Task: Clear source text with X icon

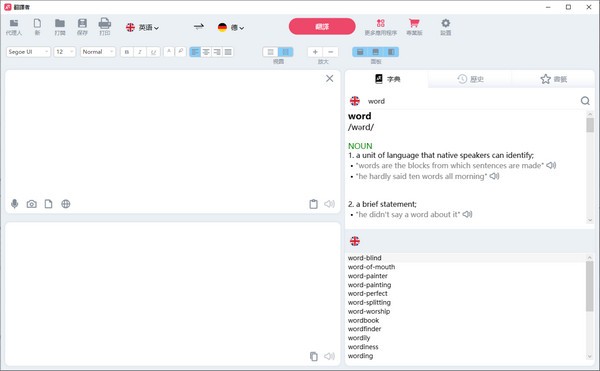Action: click(x=329, y=78)
